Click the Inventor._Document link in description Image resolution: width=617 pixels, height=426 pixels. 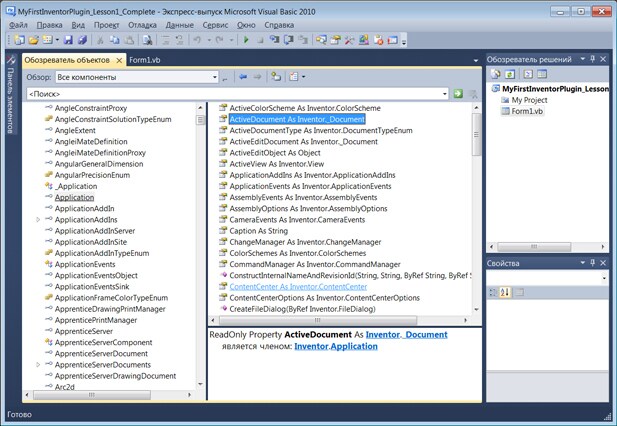point(406,334)
